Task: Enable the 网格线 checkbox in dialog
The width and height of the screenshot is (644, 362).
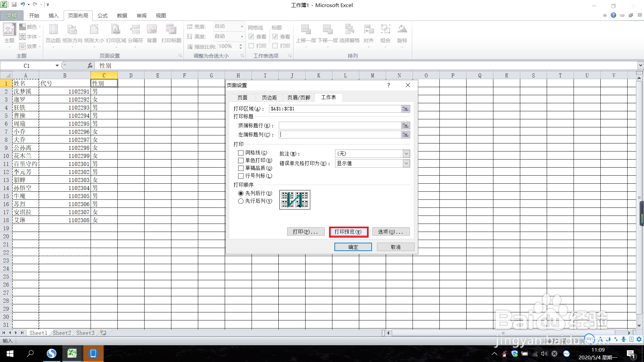Action: (x=241, y=153)
